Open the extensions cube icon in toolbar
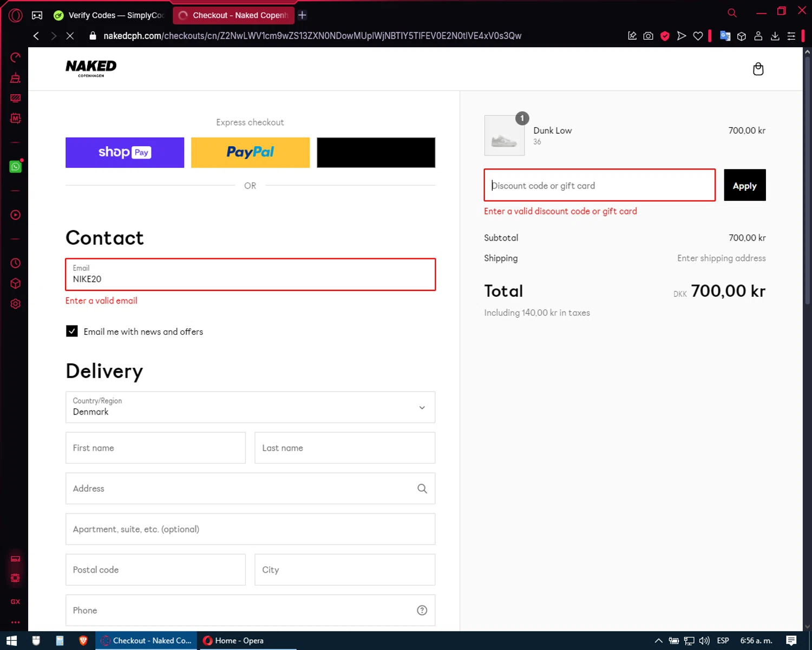 tap(742, 36)
